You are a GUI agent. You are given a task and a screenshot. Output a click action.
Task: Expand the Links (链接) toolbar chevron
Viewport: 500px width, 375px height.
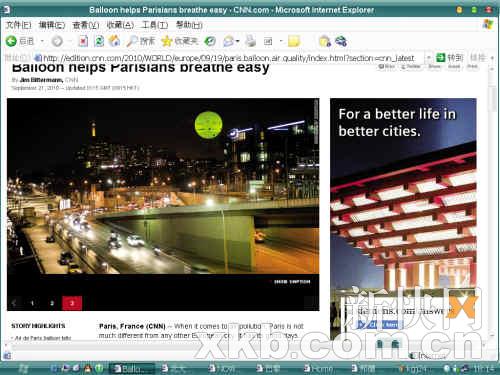tap(493, 58)
